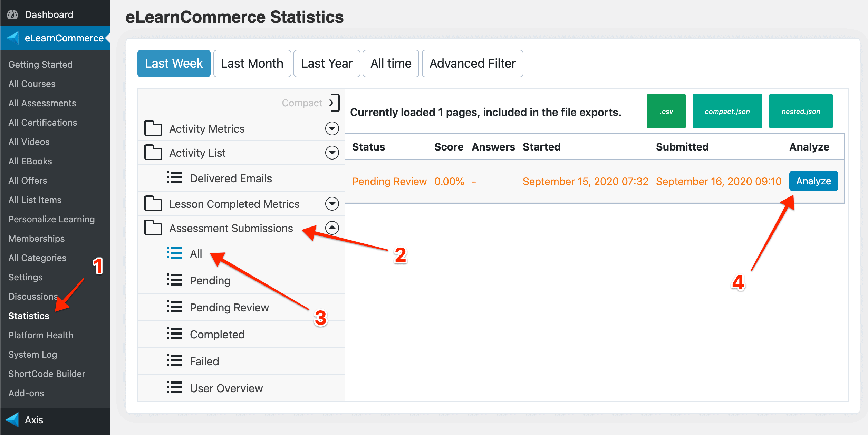Open User Overview report
This screenshot has width=868, height=435.
(241, 388)
